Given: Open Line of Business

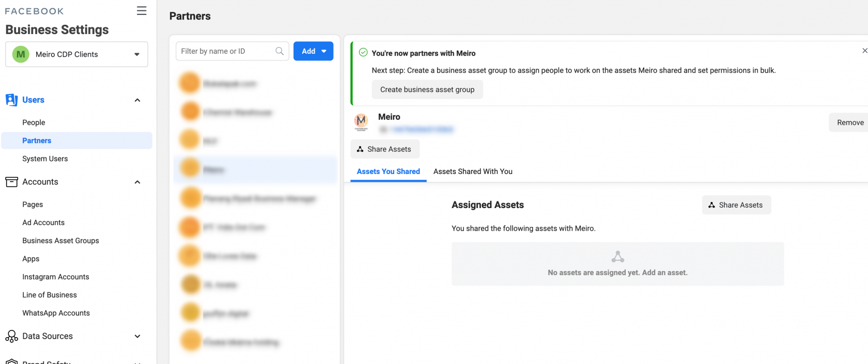Looking at the screenshot, I should pos(50,295).
